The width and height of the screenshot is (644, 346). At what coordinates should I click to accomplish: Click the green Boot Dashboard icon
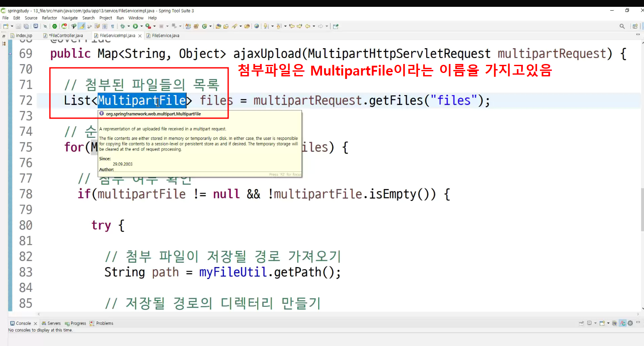click(x=55, y=26)
